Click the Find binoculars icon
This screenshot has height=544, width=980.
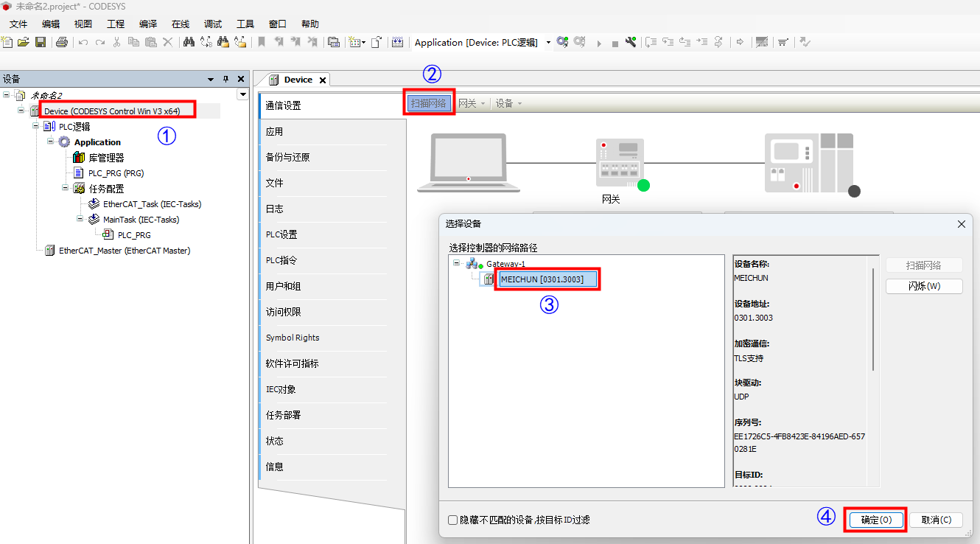pyautogui.click(x=189, y=42)
